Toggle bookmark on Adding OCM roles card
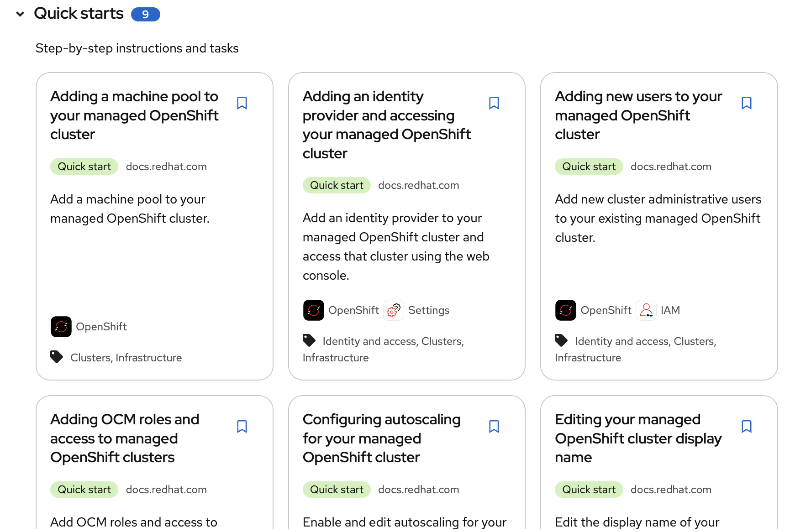790x532 pixels. 242,426
